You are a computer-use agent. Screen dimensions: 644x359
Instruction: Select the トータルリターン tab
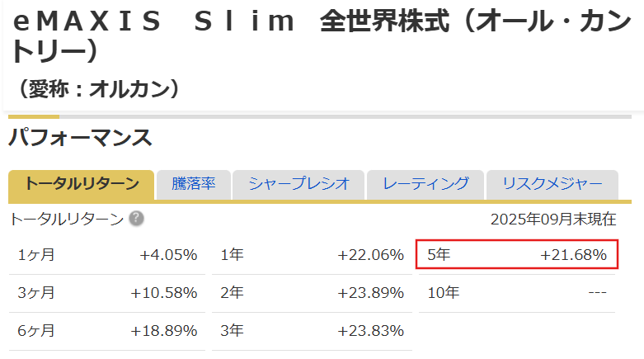click(81, 184)
